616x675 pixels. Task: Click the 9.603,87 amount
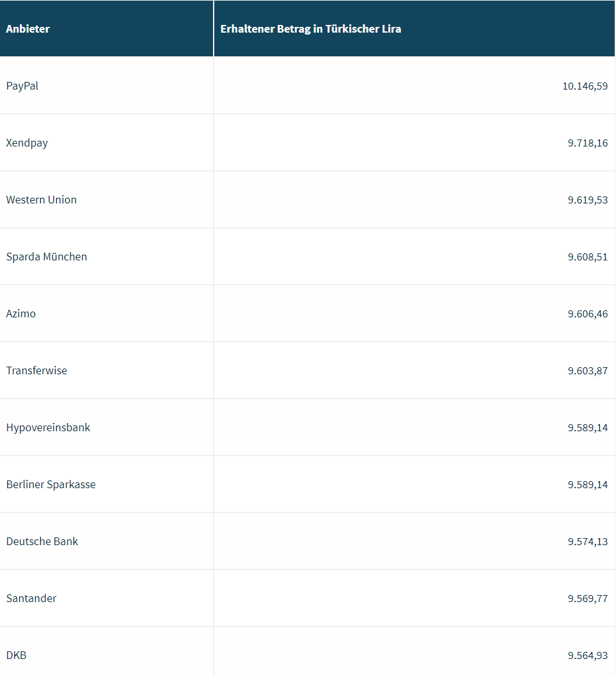coord(587,370)
